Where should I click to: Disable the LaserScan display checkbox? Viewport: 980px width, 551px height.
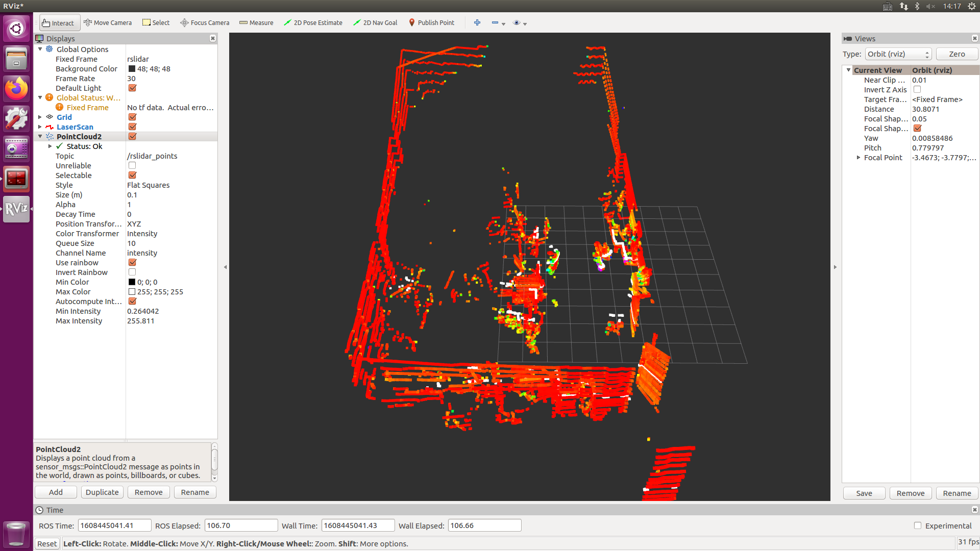[x=132, y=127]
